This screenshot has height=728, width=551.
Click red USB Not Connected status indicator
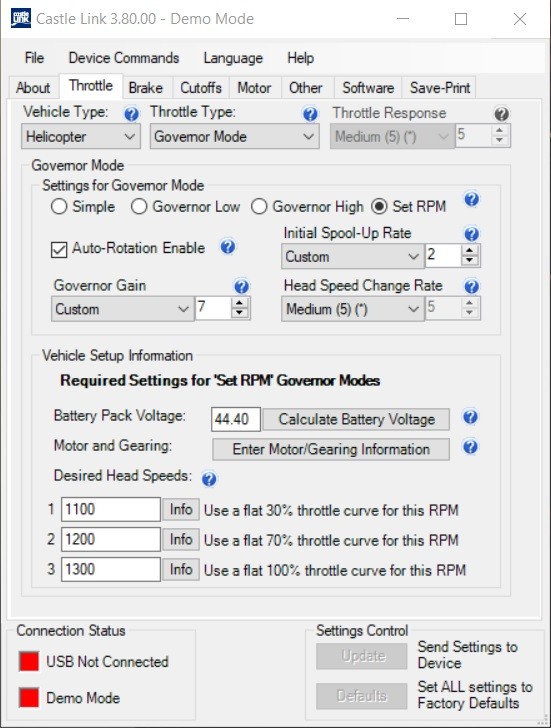click(29, 661)
